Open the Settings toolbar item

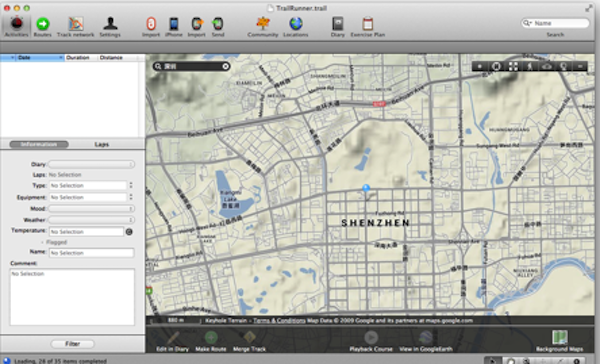pos(110,27)
